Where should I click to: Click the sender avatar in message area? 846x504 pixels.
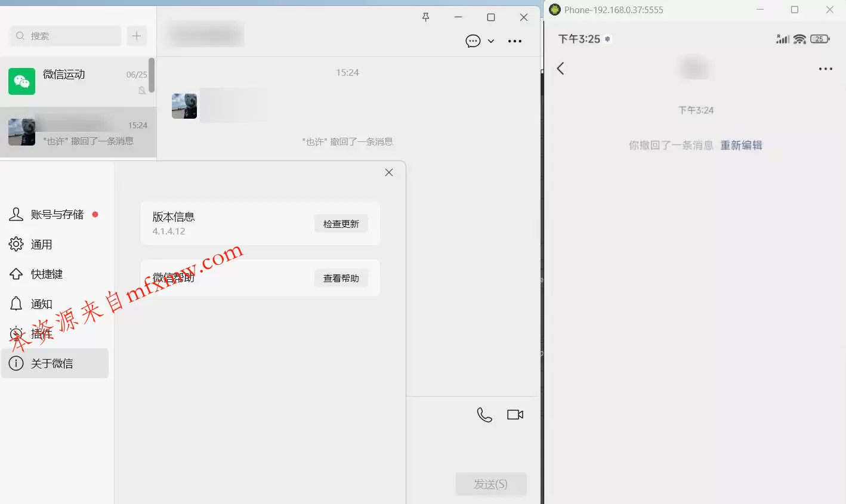184,106
